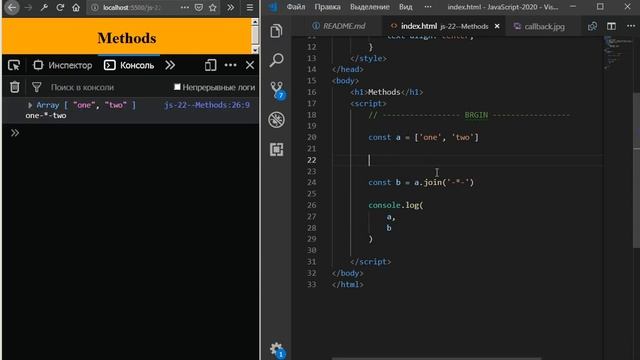Screen dimensions: 640x360
Task: Show more VS Code menu items
Action: point(427,7)
